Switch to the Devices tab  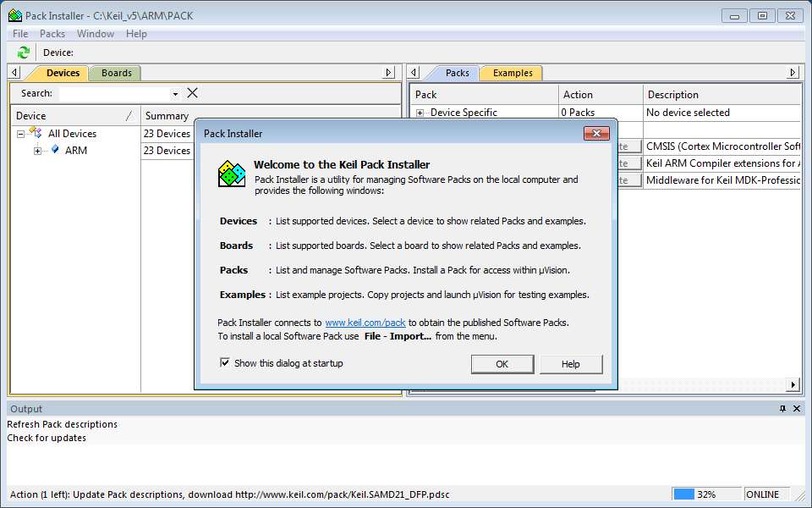coord(63,73)
